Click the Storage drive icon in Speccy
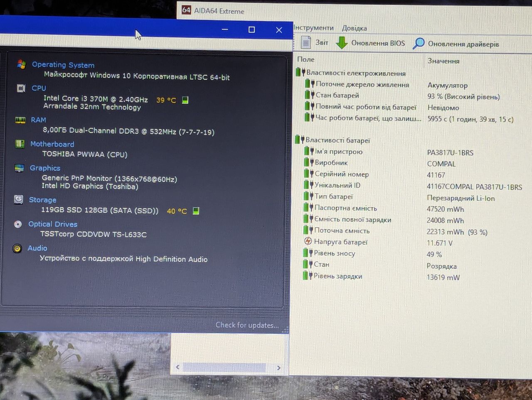 [19, 199]
